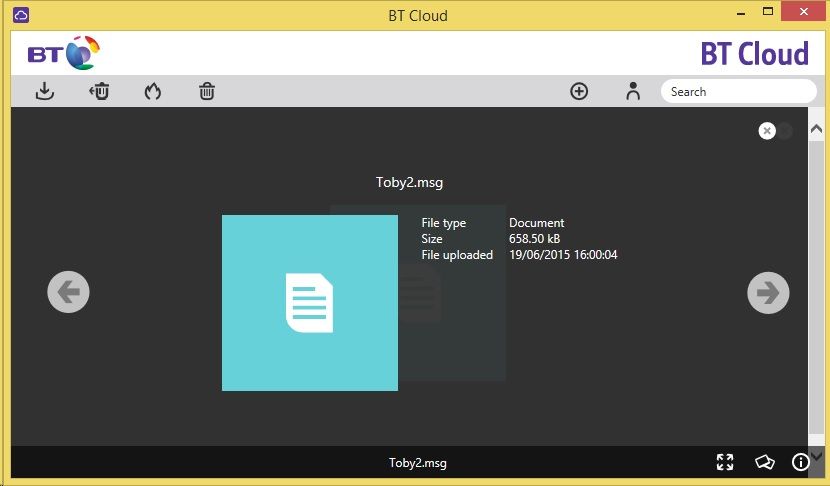
Task: Click the circled plus add icon
Action: point(579,91)
